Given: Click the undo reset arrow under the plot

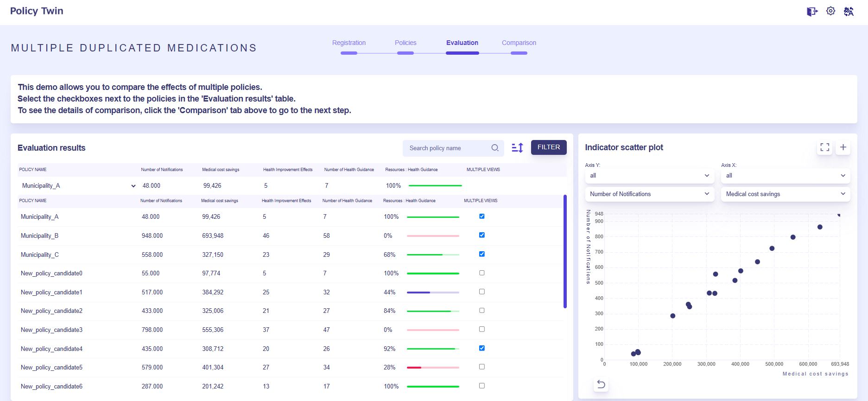Looking at the screenshot, I should (601, 384).
